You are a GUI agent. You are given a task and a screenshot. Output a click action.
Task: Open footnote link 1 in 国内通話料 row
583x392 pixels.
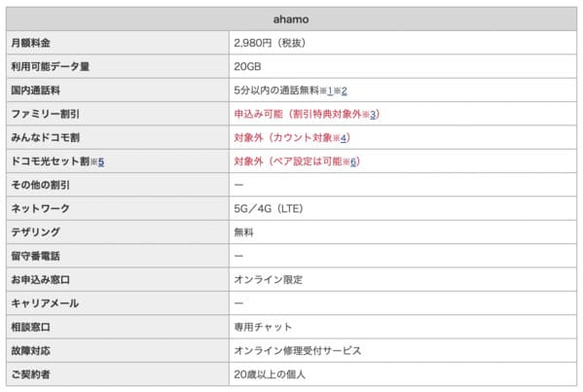click(330, 90)
